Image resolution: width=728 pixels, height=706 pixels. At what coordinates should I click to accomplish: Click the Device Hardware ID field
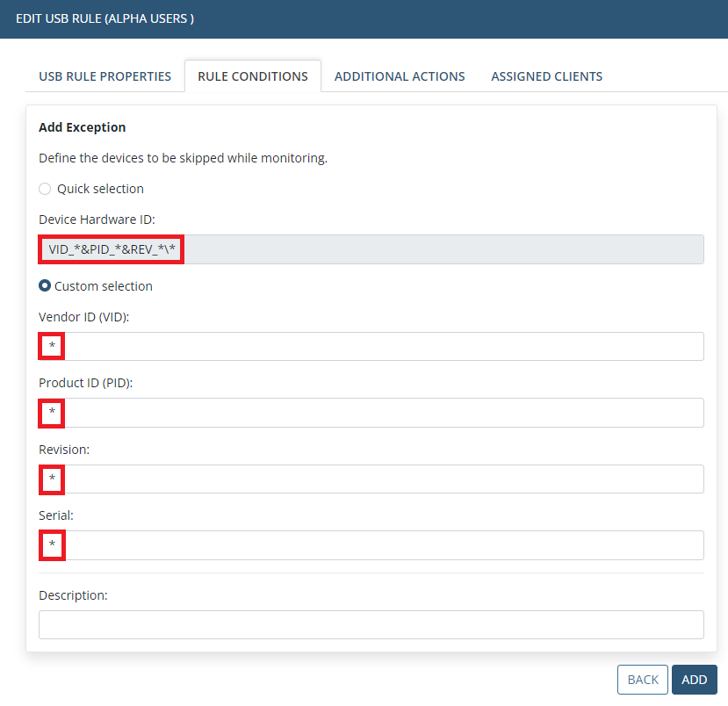pyautogui.click(x=371, y=249)
